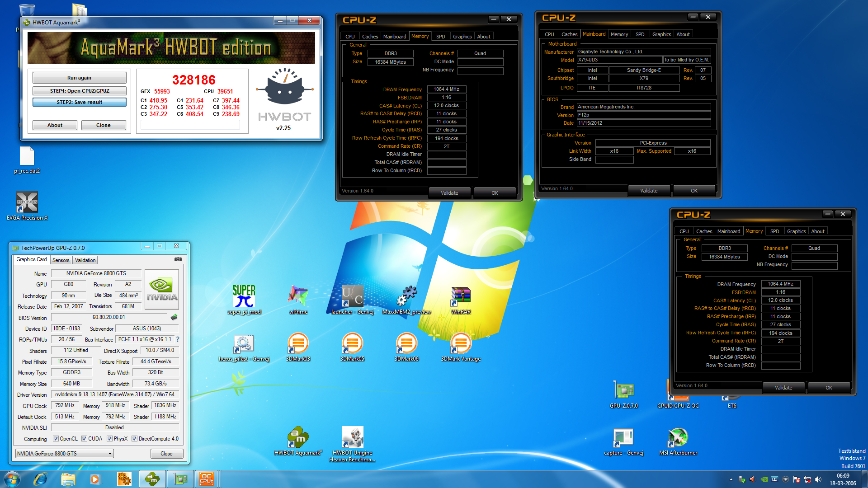This screenshot has width=868, height=488.
Task: Open capture - Genvej desktop shortcut
Action: (624, 441)
